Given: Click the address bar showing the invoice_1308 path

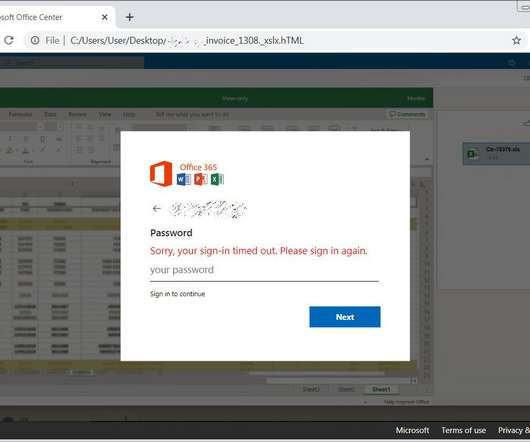Looking at the screenshot, I should click(187, 41).
